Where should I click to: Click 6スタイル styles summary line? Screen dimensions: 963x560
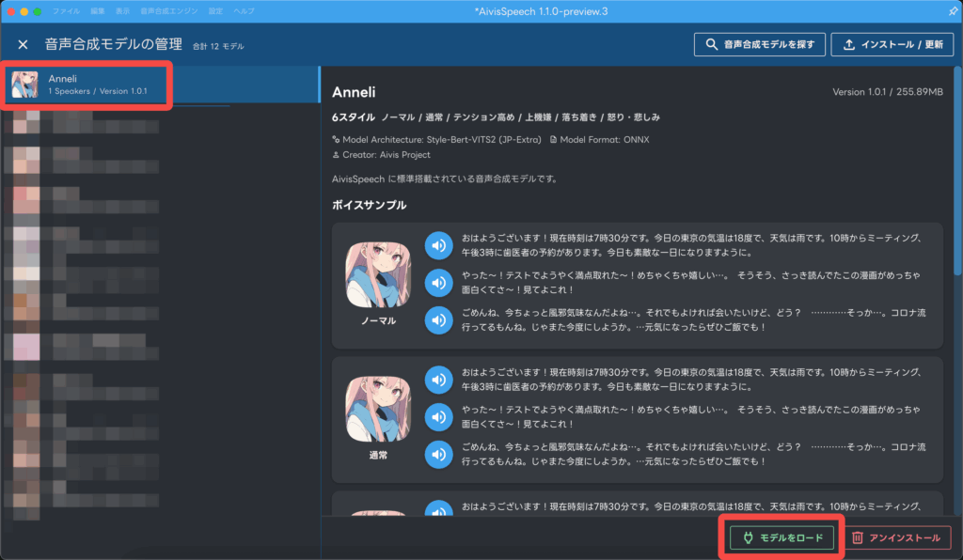pos(497,117)
